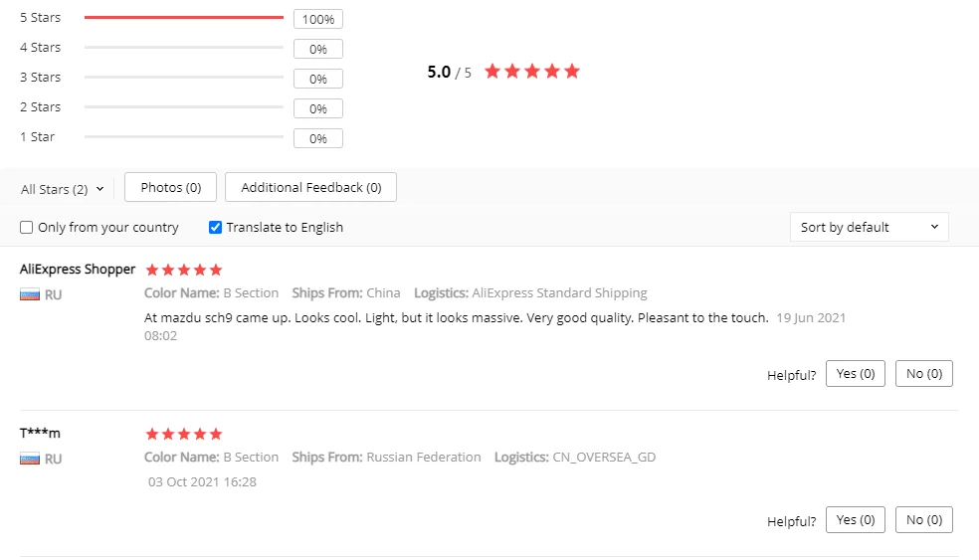The image size is (979, 560).
Task: Uncheck the Translate to English checkbox
Action: click(x=215, y=228)
